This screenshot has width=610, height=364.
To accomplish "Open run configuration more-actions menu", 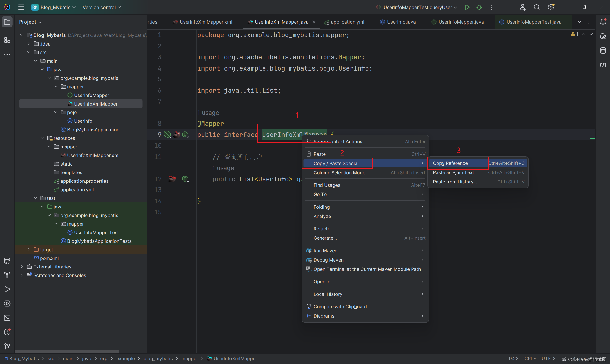I will [x=491, y=7].
